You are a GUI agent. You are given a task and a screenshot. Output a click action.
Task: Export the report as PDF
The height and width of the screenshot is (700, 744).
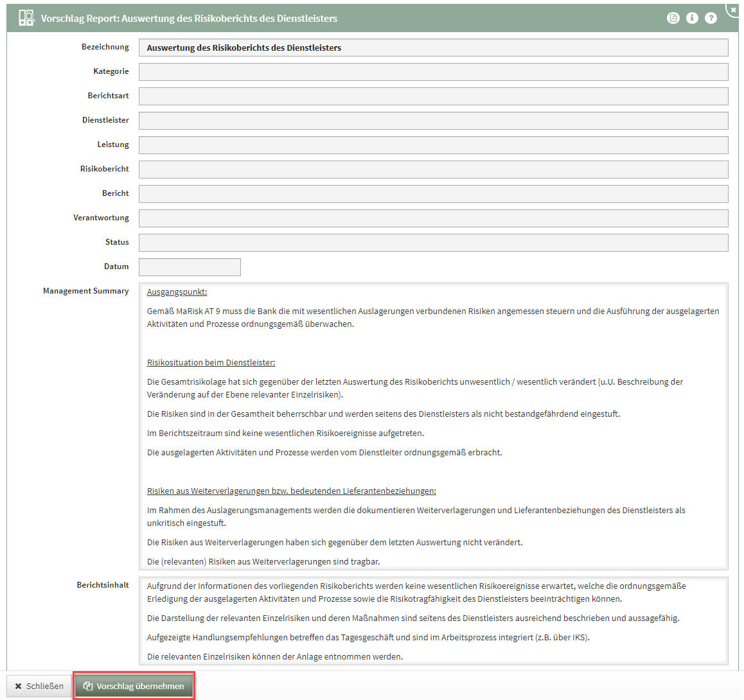[x=673, y=18]
